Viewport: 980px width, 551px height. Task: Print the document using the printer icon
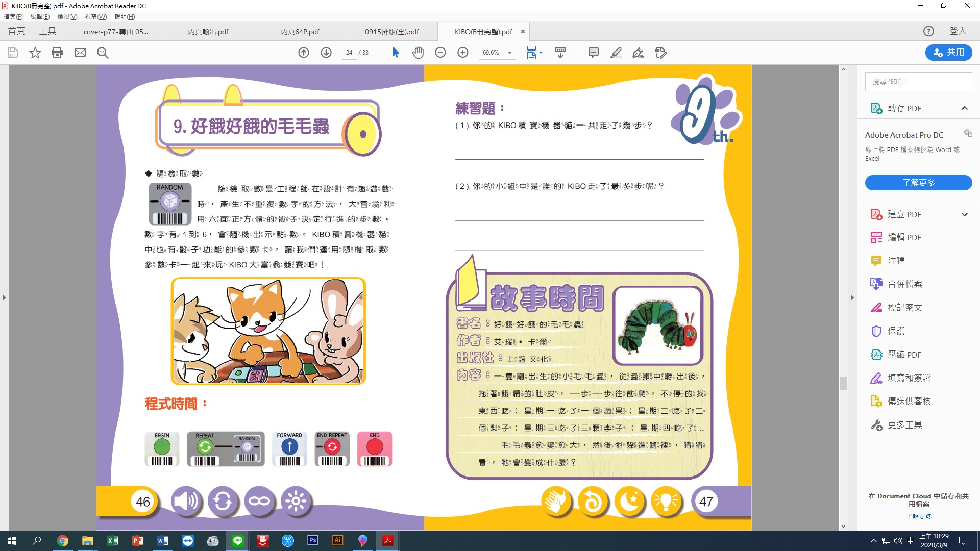click(x=57, y=53)
